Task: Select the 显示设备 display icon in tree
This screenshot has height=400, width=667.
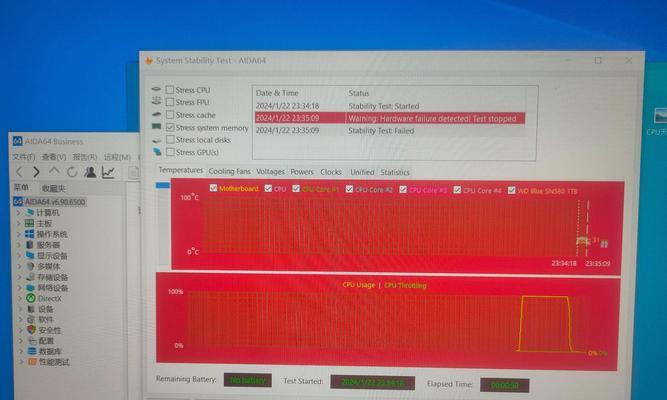Action: click(x=30, y=255)
